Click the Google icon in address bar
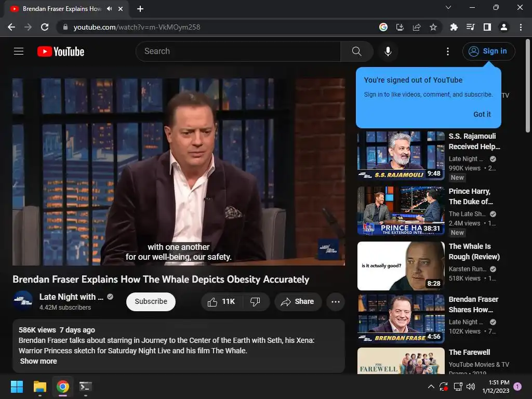532x399 pixels. click(x=383, y=27)
